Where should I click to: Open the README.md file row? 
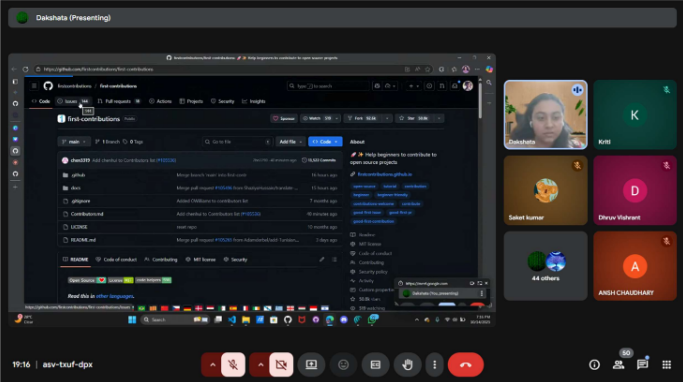pos(200,240)
